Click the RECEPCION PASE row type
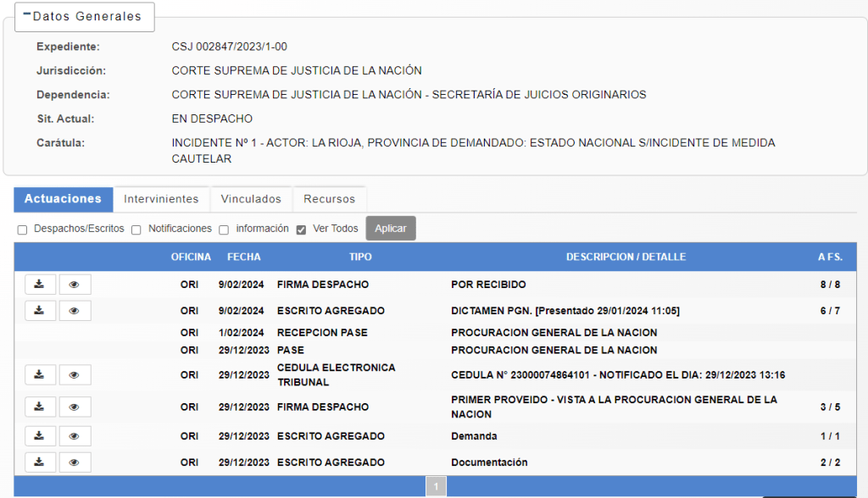The width and height of the screenshot is (868, 498). [x=322, y=333]
